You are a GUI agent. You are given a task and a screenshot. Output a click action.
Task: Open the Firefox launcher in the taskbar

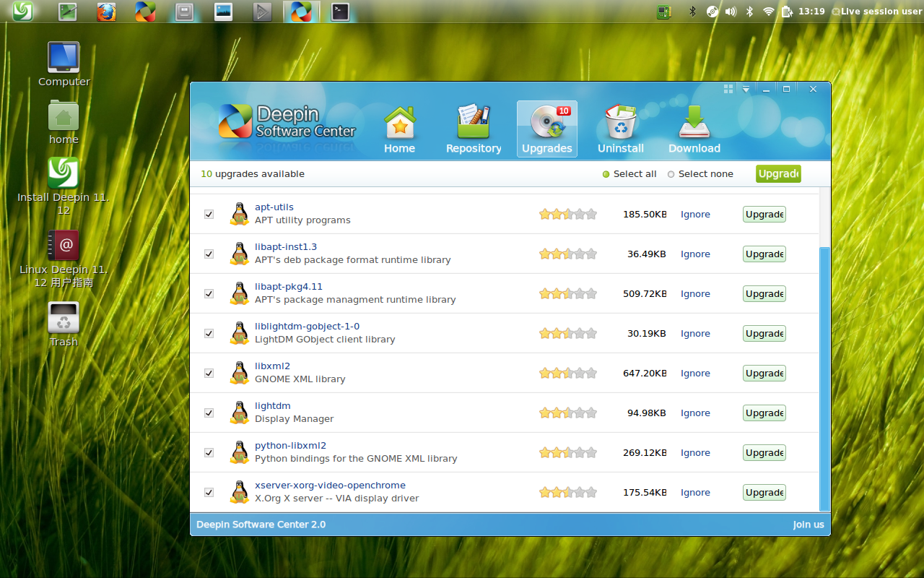point(106,11)
